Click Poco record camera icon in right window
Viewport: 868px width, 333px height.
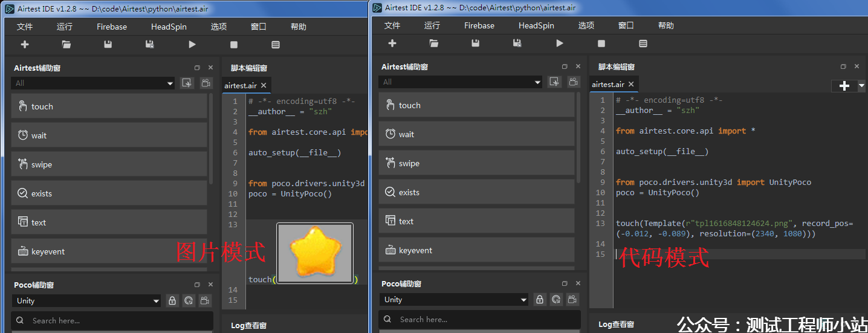pos(574,299)
